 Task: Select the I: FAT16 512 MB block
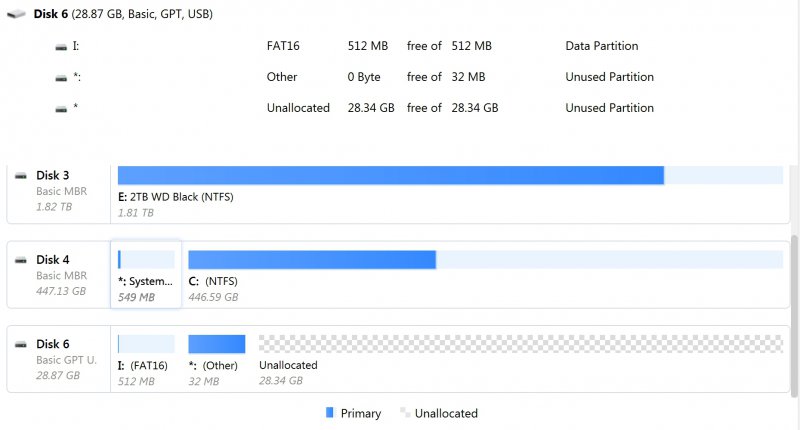click(x=146, y=345)
